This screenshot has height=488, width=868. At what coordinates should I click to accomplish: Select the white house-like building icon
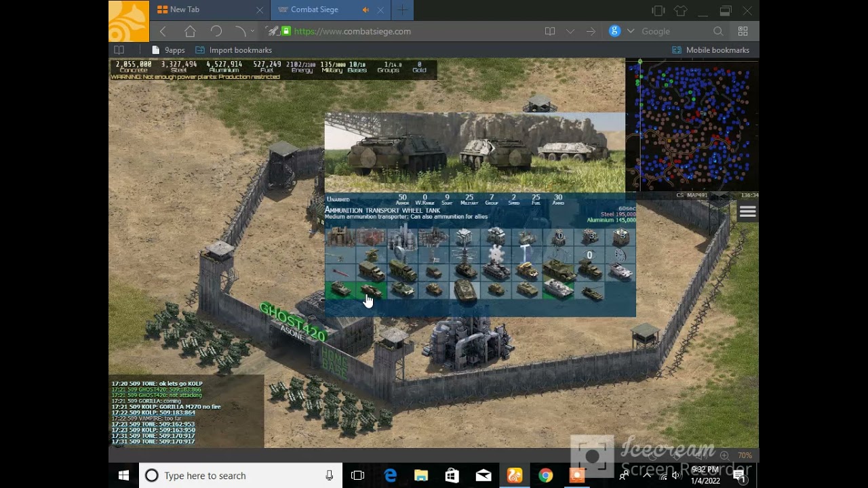(465, 237)
